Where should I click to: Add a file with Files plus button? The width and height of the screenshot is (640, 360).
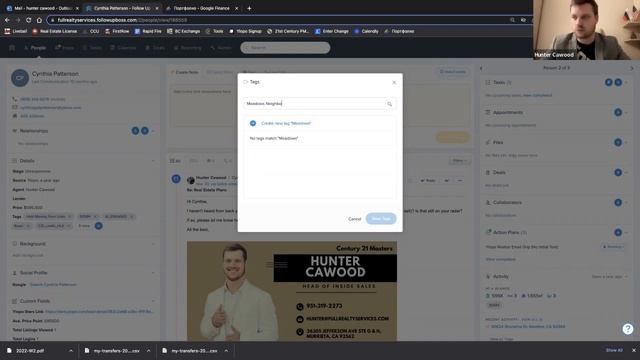click(x=618, y=142)
